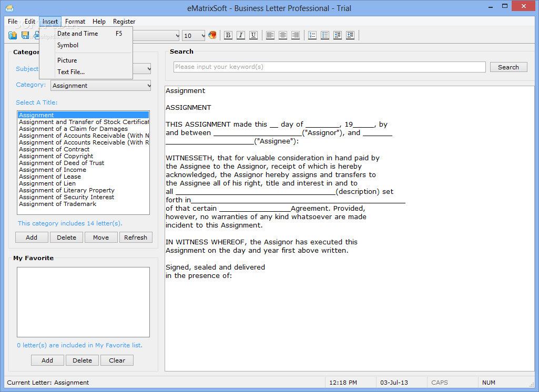
Task: Click the Save toolbar icon
Action: [25, 35]
